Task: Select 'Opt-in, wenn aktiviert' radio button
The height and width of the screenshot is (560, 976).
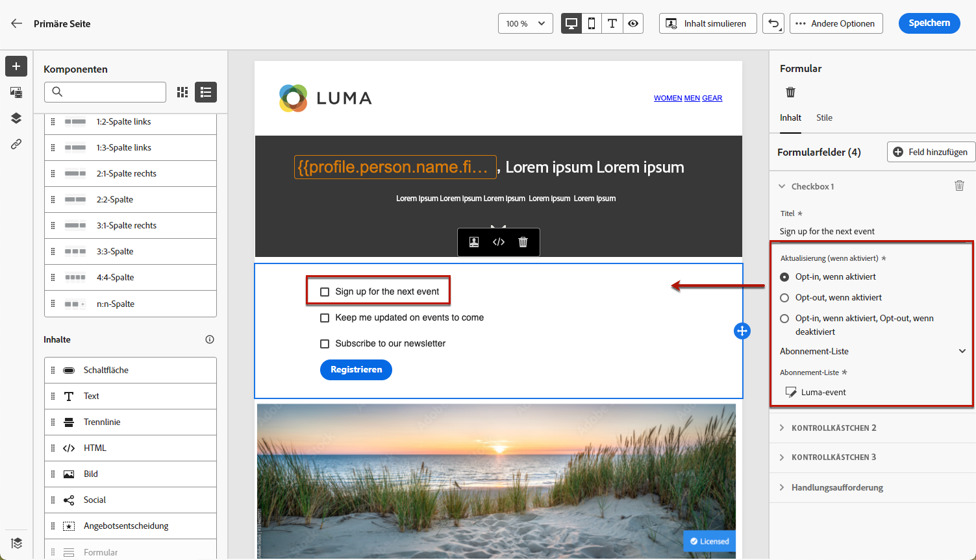Action: click(x=784, y=277)
